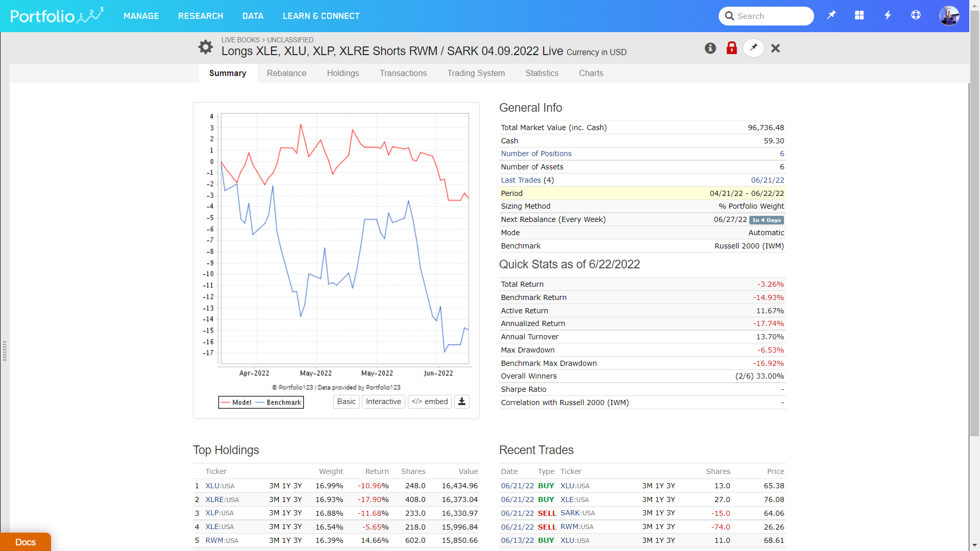980x551 pixels.
Task: Open the help lifebuoy icon
Action: point(916,15)
